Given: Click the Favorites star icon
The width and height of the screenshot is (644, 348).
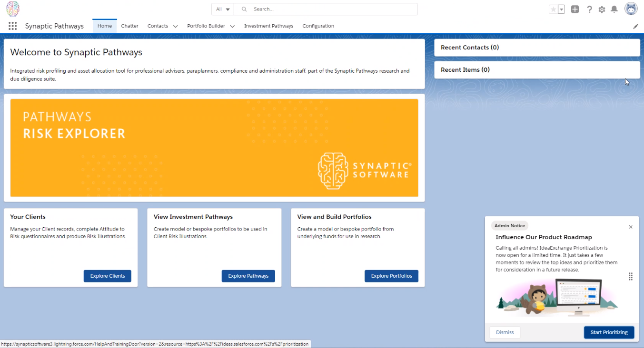Looking at the screenshot, I should pos(553,10).
